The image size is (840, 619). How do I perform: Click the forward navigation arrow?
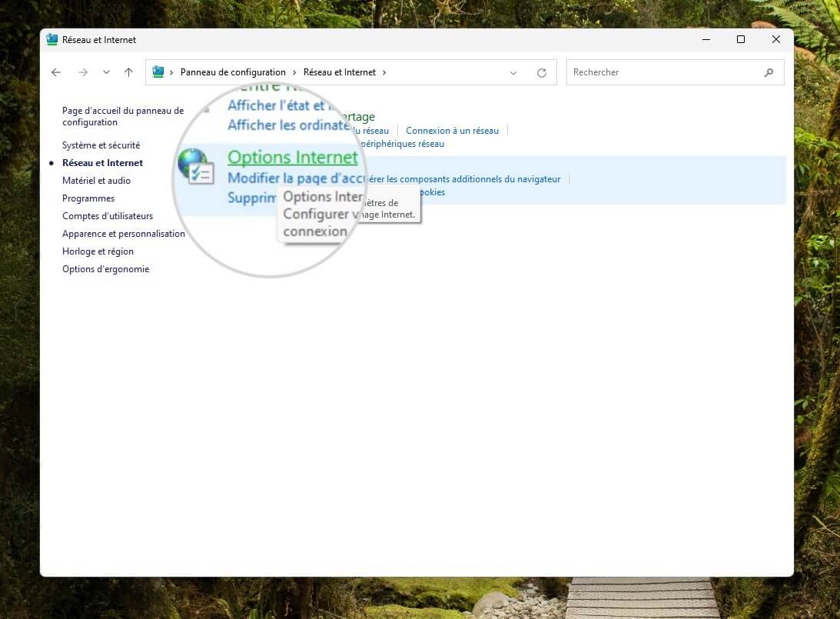83,72
